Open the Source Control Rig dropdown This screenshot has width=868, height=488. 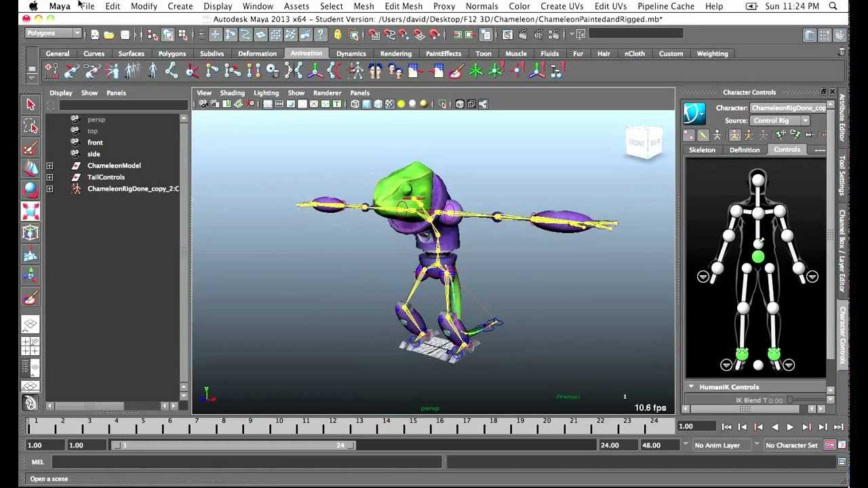[x=780, y=121]
